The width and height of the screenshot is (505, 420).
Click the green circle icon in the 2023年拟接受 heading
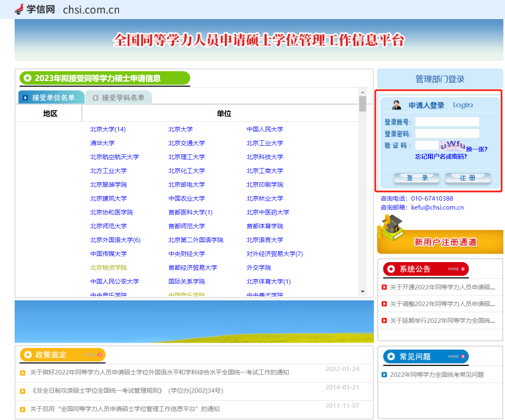click(x=27, y=78)
